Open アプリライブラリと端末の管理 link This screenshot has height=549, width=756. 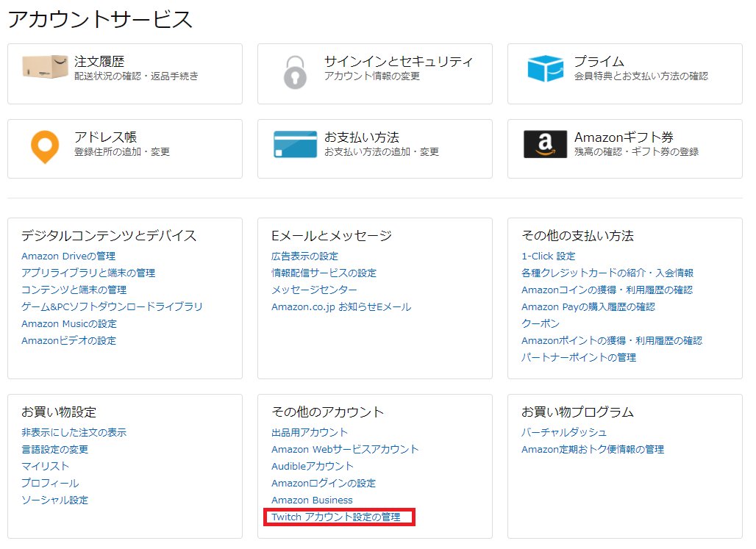tap(88, 273)
